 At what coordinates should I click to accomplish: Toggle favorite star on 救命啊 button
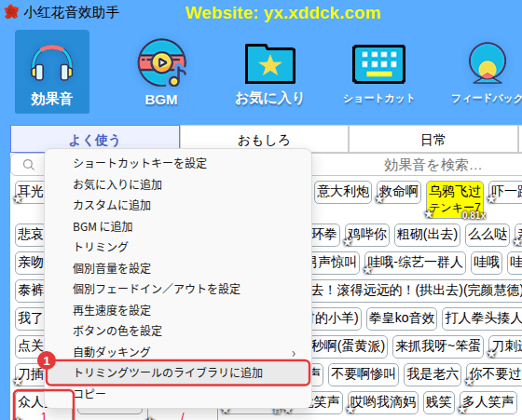coord(379,199)
